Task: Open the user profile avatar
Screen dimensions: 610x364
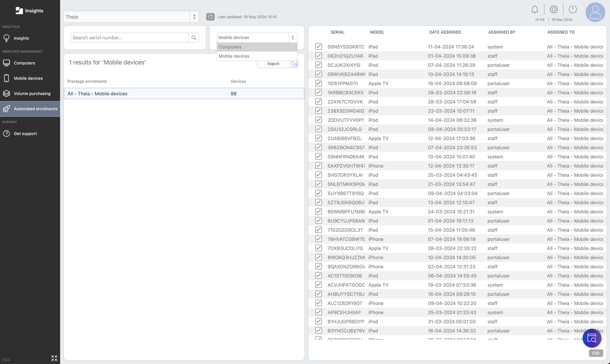Action: (595, 12)
